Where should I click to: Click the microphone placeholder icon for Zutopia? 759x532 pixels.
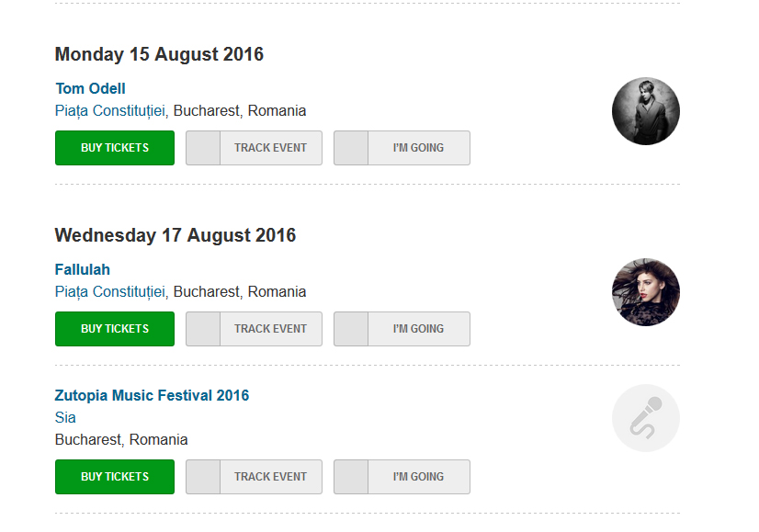click(x=645, y=418)
